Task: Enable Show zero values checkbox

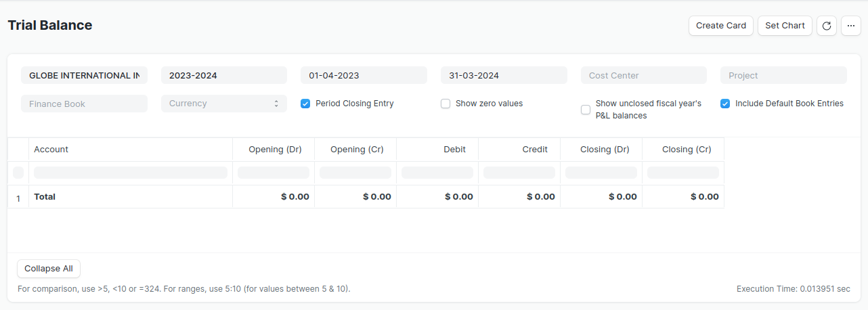Action: pos(446,104)
